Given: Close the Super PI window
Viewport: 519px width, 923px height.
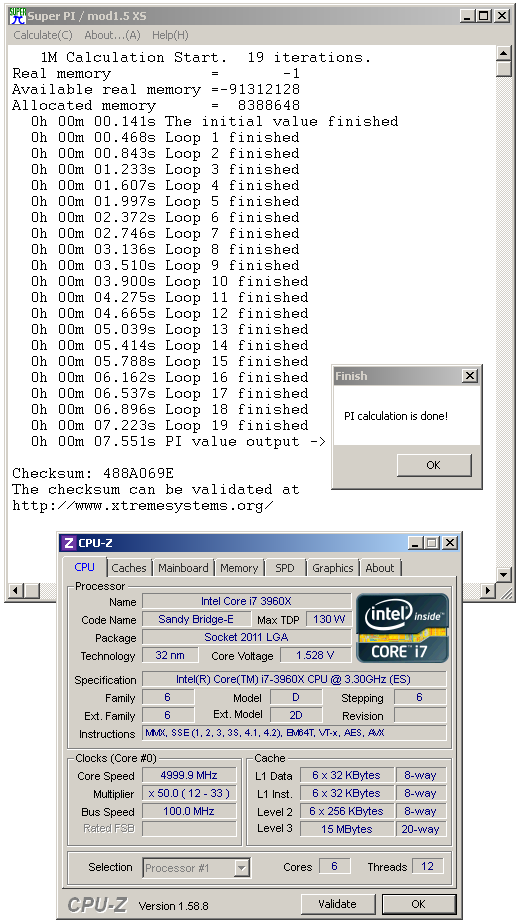Looking at the screenshot, I should (x=501, y=16).
